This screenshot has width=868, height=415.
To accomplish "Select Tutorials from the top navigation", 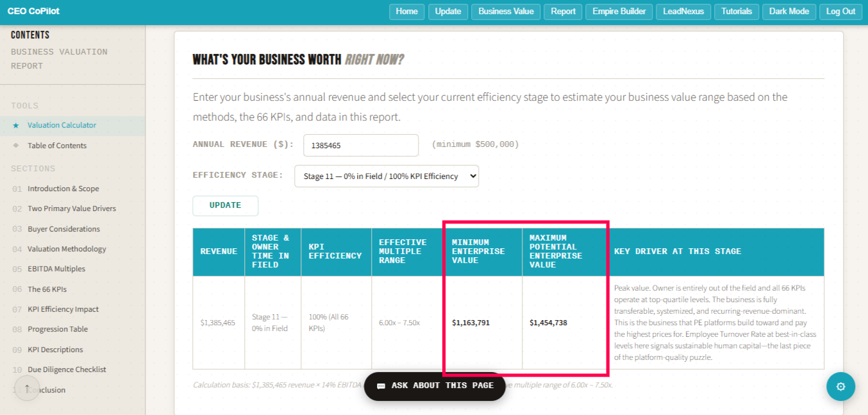I will point(736,12).
